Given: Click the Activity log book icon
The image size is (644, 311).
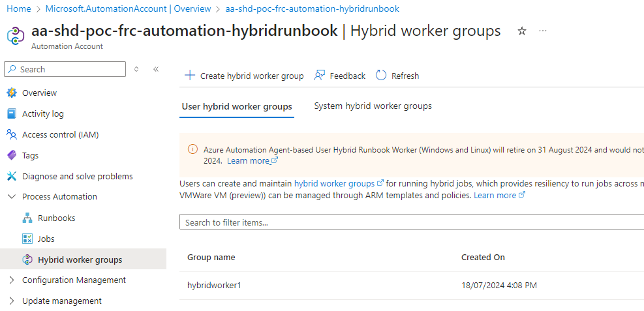Looking at the screenshot, I should pos(12,113).
